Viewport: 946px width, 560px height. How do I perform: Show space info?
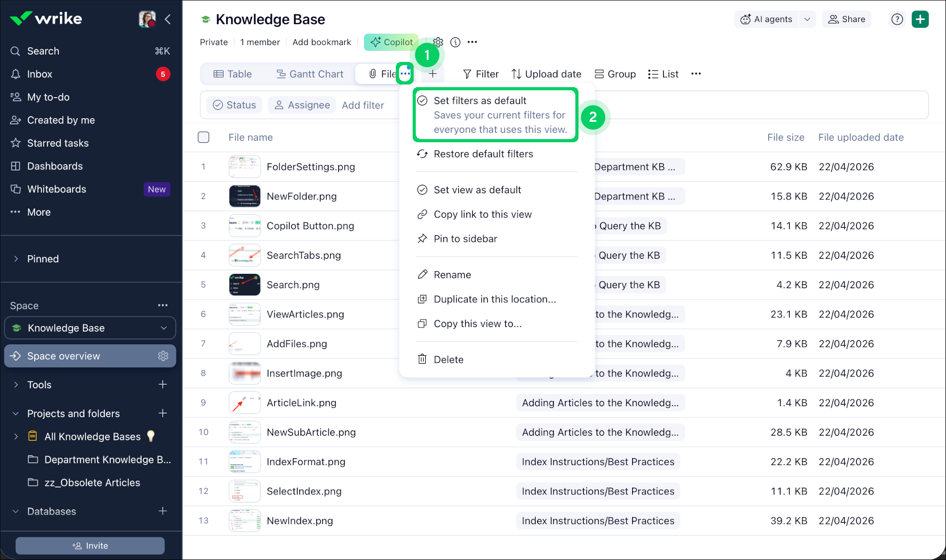click(x=455, y=43)
